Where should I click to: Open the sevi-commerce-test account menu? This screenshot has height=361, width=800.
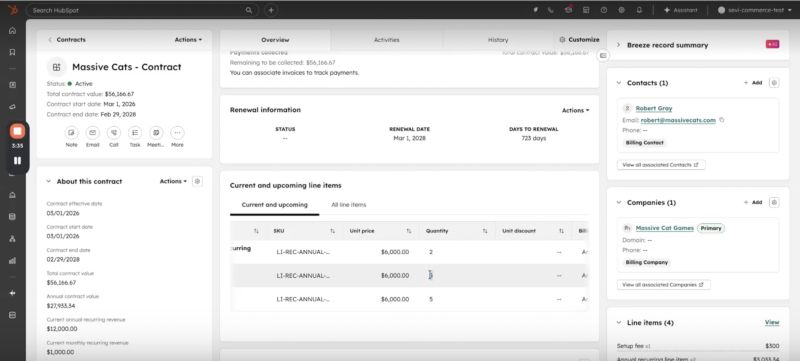click(x=754, y=10)
